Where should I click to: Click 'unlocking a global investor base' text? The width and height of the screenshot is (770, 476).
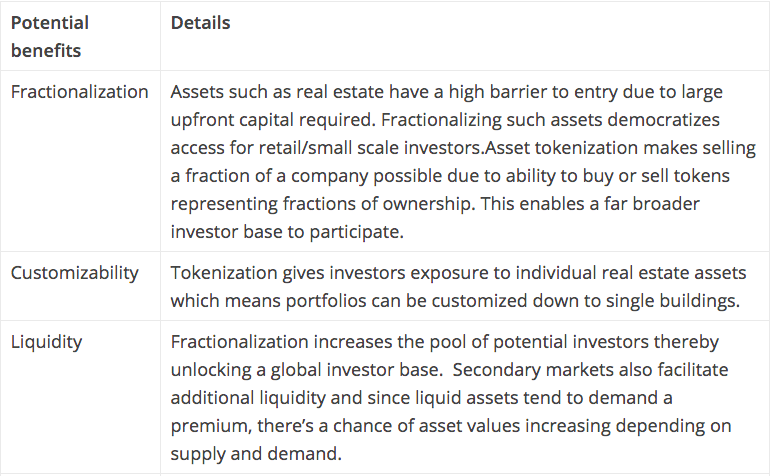306,370
